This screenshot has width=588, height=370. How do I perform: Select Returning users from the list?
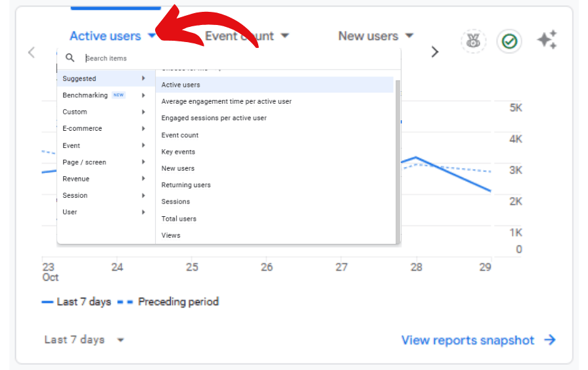186,185
